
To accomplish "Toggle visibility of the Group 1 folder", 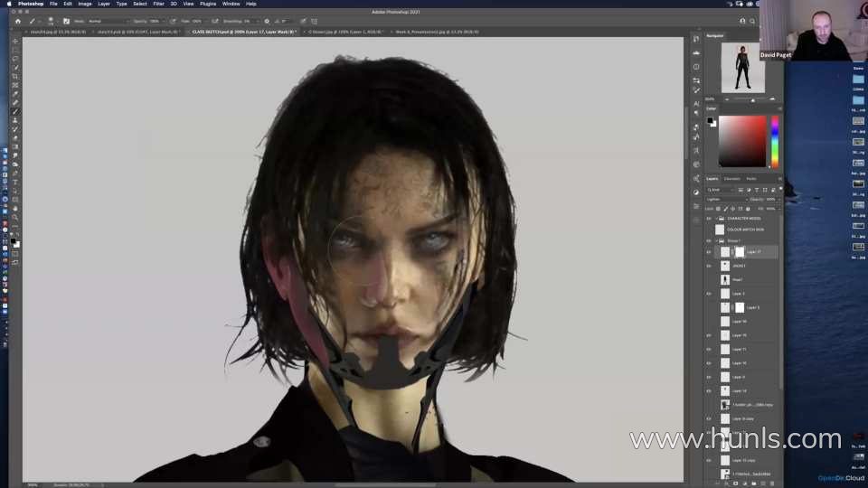I will click(709, 240).
